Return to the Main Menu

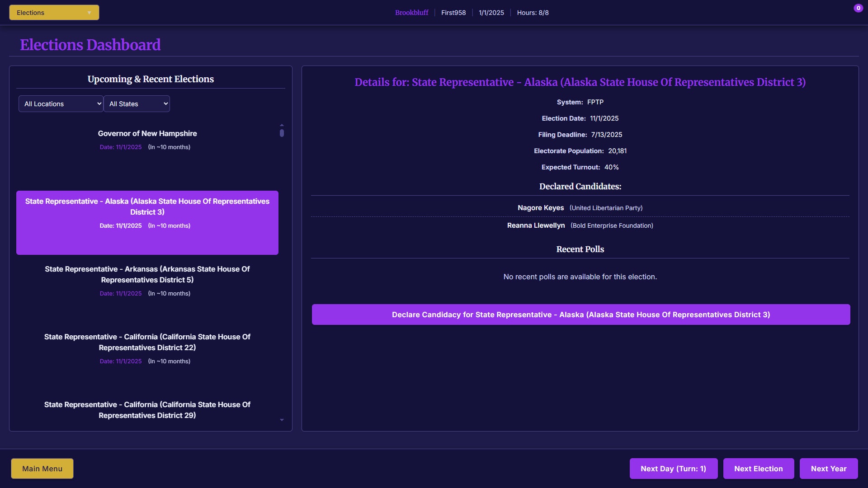(x=42, y=469)
